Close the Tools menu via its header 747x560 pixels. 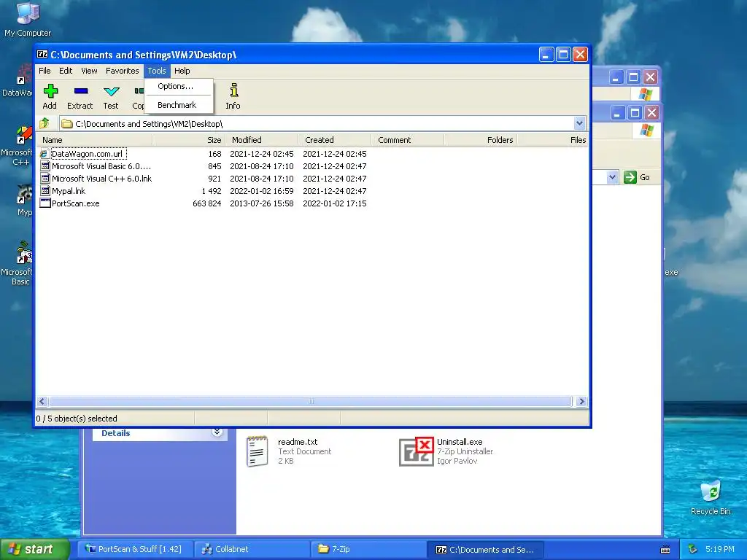157,71
